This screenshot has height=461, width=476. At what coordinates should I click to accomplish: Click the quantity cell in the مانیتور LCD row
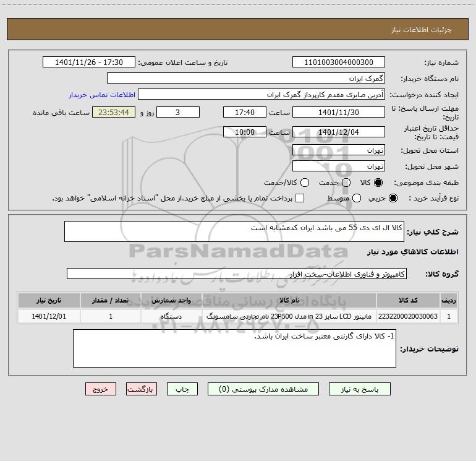tap(111, 316)
